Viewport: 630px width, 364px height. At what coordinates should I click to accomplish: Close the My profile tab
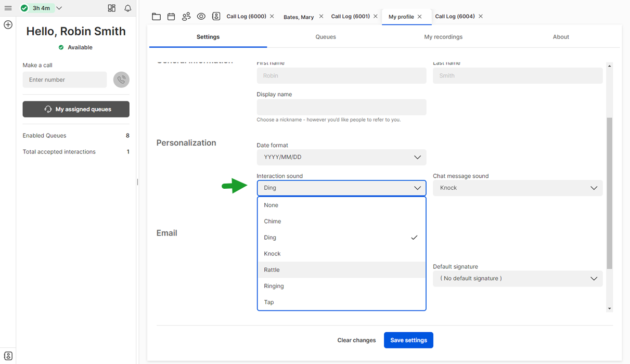420,17
